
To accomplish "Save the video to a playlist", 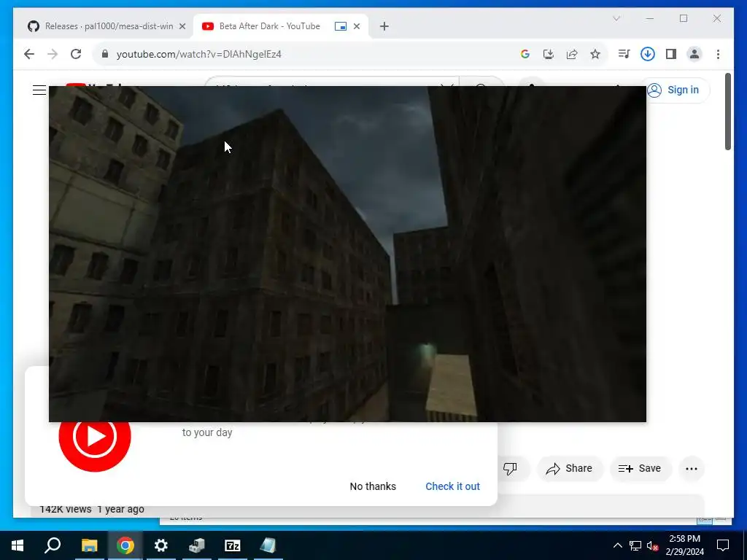I will [640, 469].
